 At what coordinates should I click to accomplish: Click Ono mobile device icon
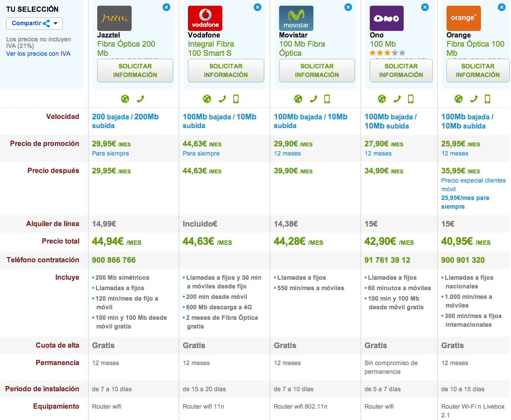(x=411, y=99)
